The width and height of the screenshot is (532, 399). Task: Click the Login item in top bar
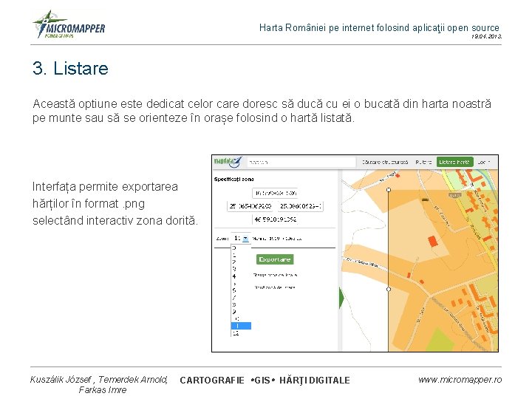[484, 162]
